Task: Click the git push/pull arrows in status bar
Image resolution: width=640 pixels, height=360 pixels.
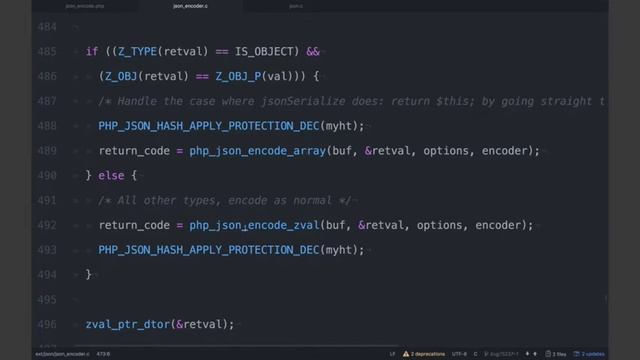Action: pyautogui.click(x=531, y=354)
